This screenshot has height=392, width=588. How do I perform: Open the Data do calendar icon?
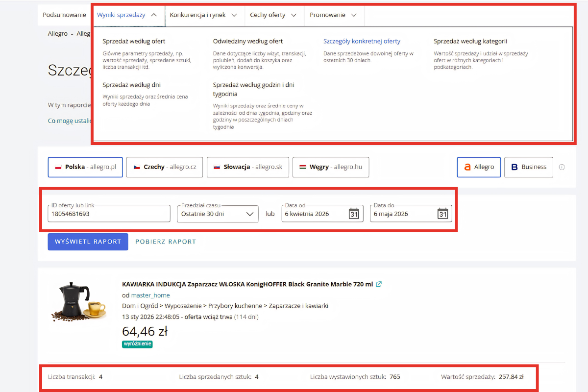tap(442, 214)
